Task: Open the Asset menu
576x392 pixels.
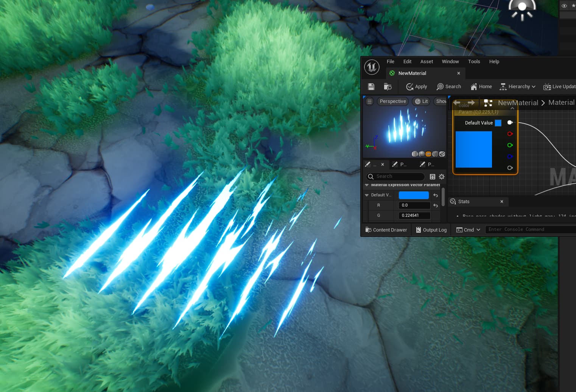Action: (x=427, y=62)
